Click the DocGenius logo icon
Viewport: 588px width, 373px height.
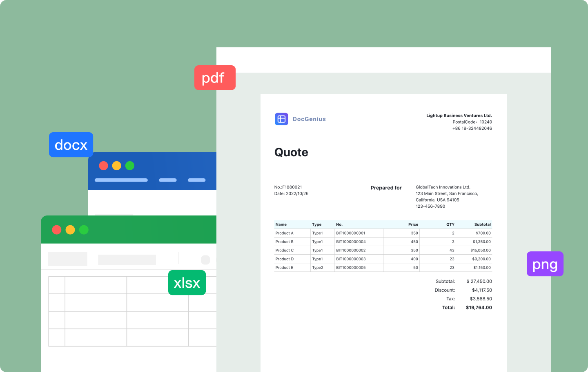[x=281, y=119]
